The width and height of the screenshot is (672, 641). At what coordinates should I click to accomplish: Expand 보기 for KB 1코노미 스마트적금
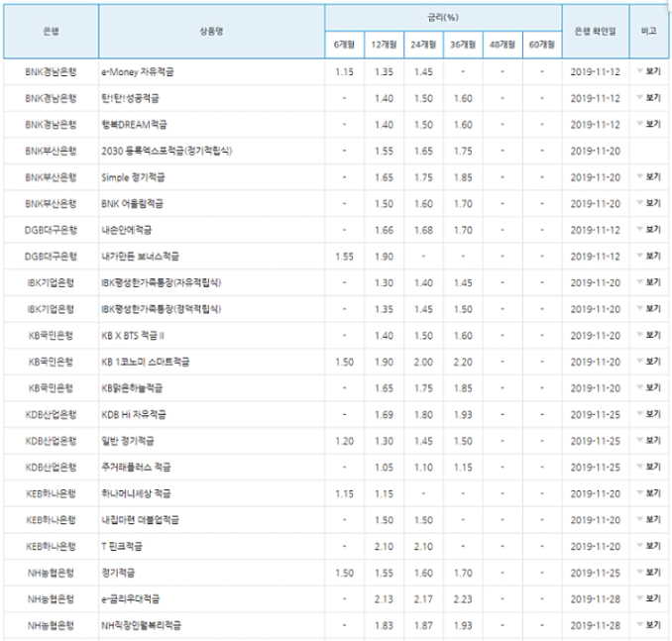tap(649, 362)
